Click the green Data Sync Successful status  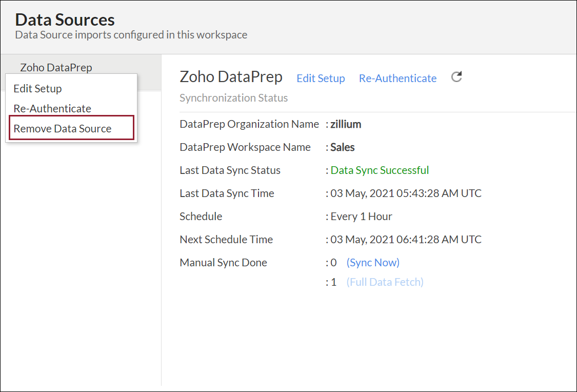[x=380, y=170]
